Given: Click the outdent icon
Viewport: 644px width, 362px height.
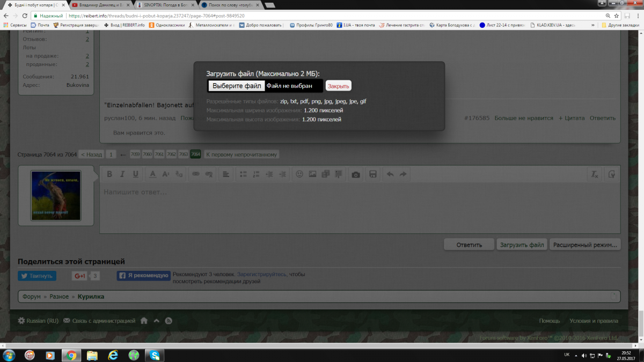Looking at the screenshot, I should (269, 174).
